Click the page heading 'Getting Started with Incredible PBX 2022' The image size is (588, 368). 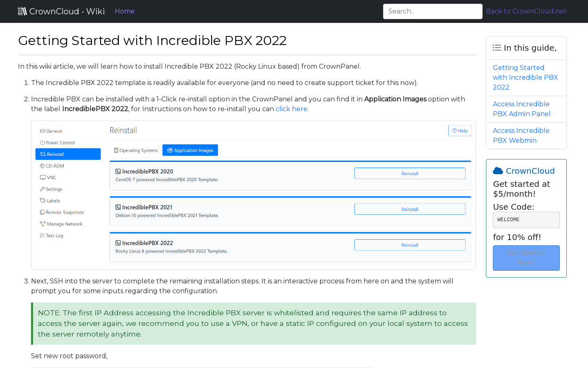pos(152,40)
